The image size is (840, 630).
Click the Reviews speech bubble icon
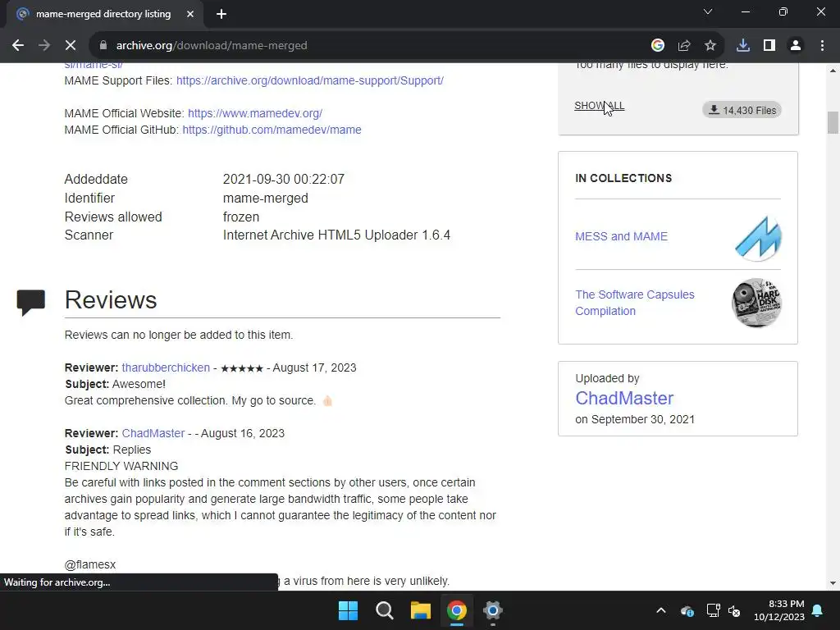[x=30, y=302]
